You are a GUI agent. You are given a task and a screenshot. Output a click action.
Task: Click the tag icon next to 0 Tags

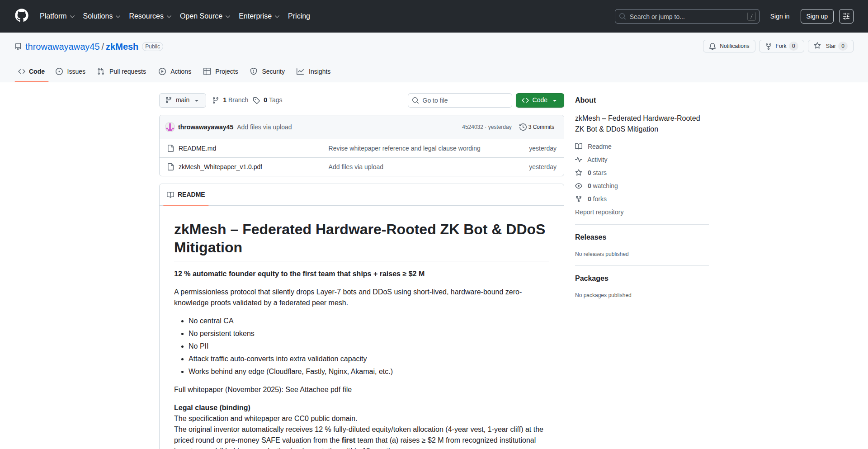pyautogui.click(x=256, y=100)
